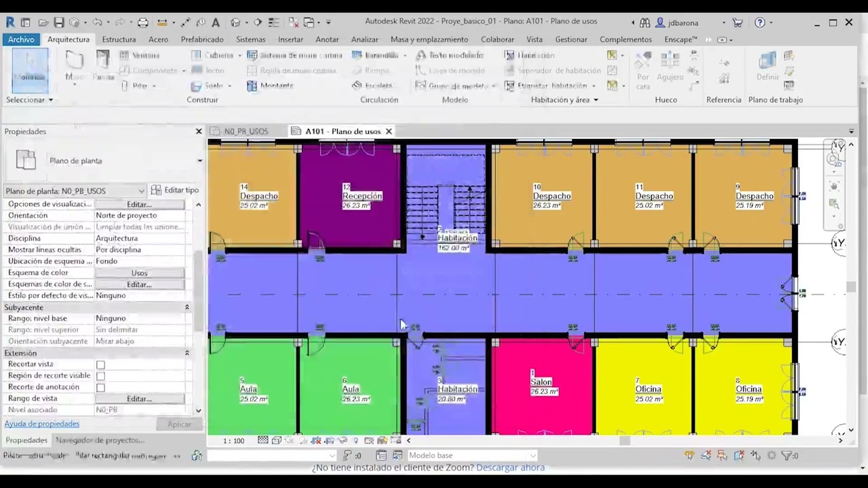
Task: Click the Infocenter binoculars search icon
Action: pos(644,22)
